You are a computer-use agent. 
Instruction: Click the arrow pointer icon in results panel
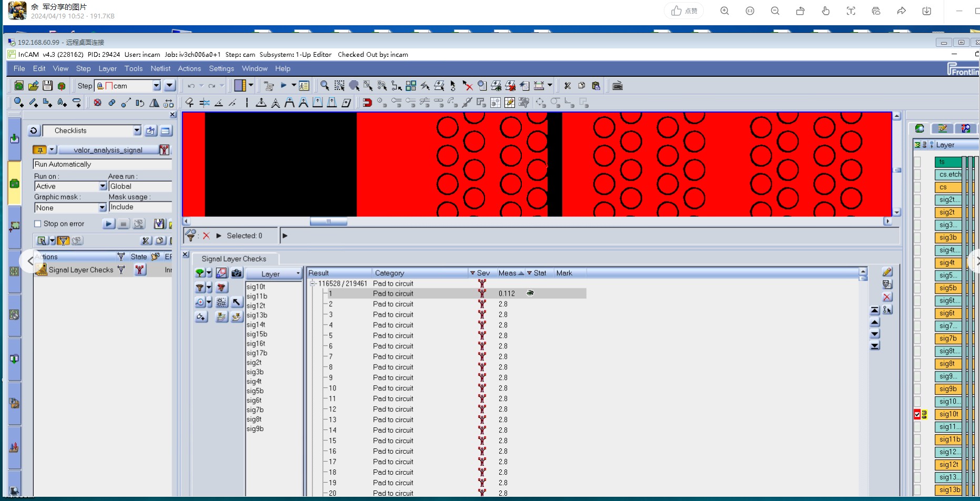coord(237,302)
